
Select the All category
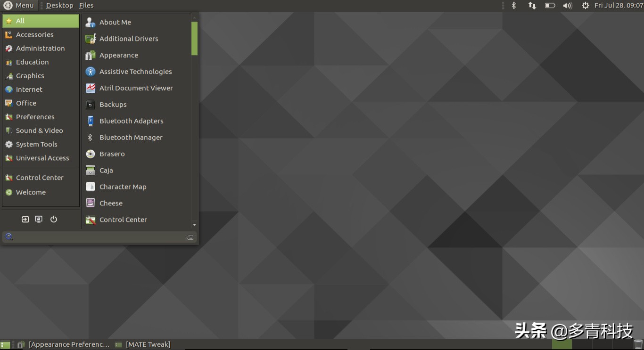[x=41, y=21]
